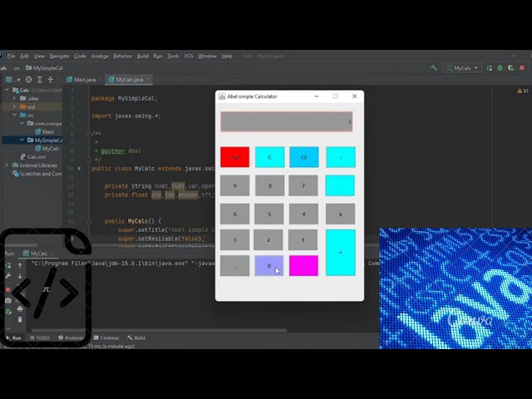Click the 7 key on calculator
This screenshot has height=399, width=532.
(x=303, y=185)
